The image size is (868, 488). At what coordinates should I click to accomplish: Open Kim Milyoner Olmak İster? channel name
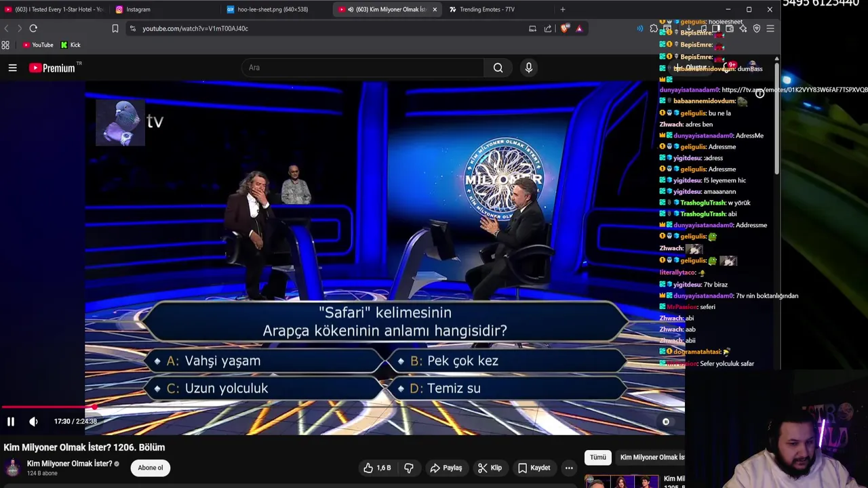69,464
